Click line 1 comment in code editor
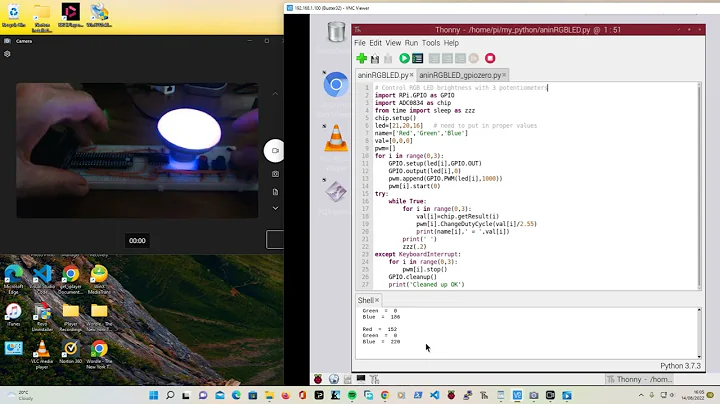 461,87
